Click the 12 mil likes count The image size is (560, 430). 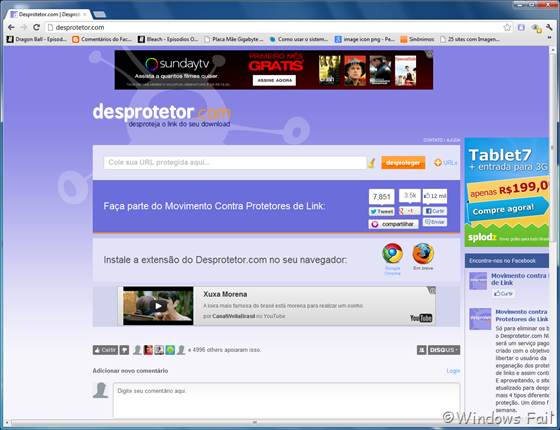(x=435, y=196)
